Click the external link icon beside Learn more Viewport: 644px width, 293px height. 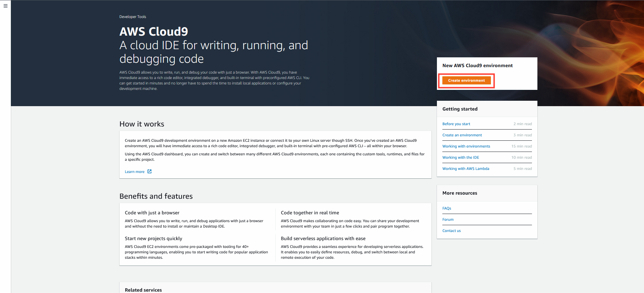[149, 172]
